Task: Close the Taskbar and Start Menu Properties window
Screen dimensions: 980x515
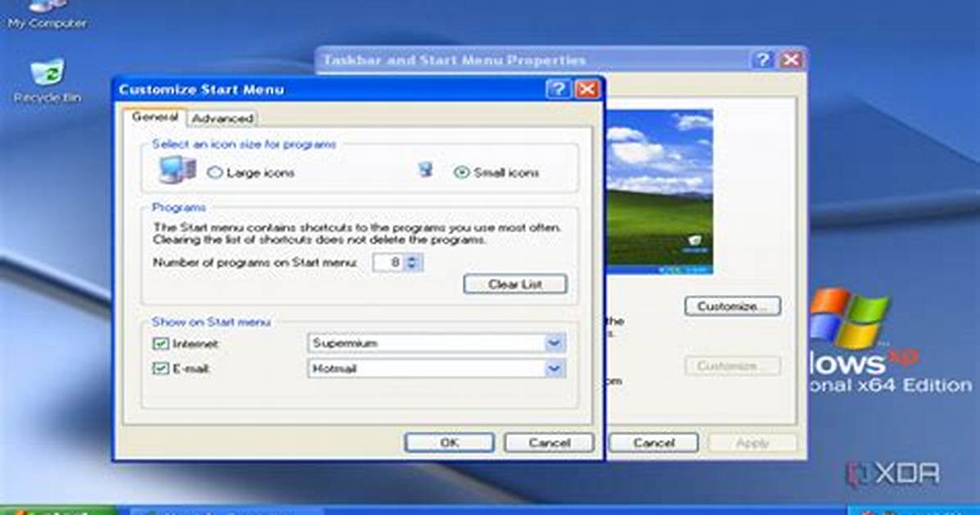Action: click(791, 60)
